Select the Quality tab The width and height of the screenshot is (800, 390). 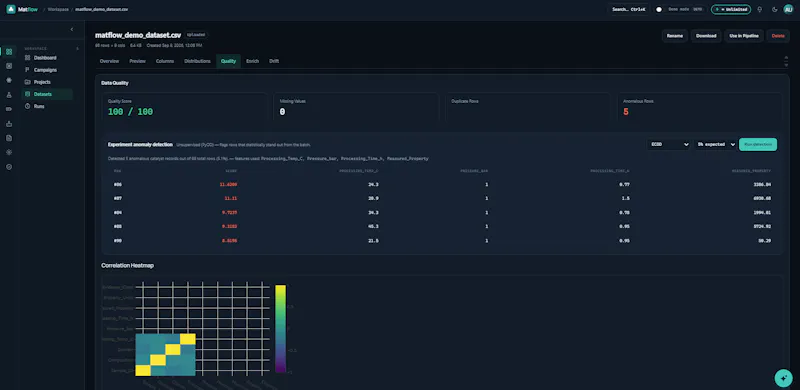228,61
